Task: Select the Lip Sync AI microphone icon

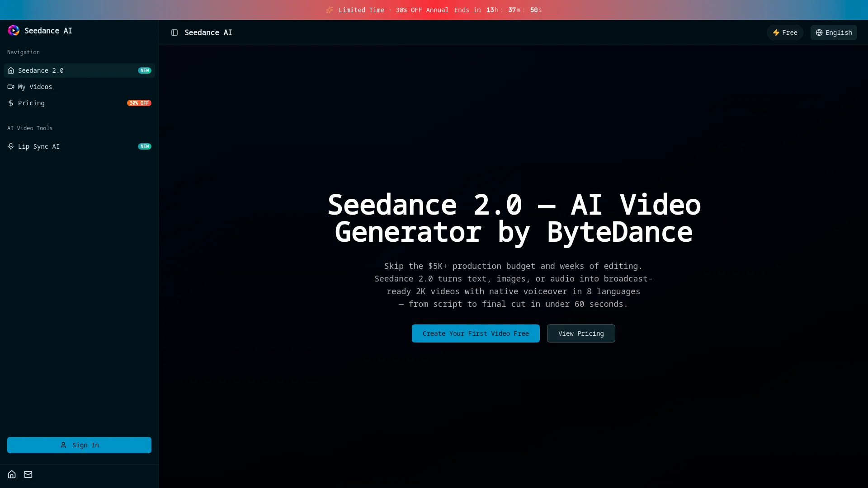Action: (x=11, y=146)
